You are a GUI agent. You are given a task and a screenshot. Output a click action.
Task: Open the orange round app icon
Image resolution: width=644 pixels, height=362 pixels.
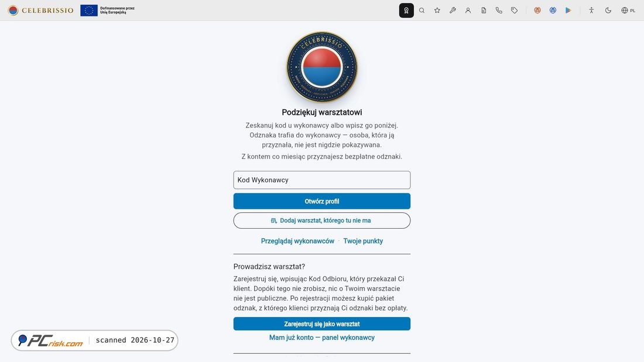[x=537, y=11]
